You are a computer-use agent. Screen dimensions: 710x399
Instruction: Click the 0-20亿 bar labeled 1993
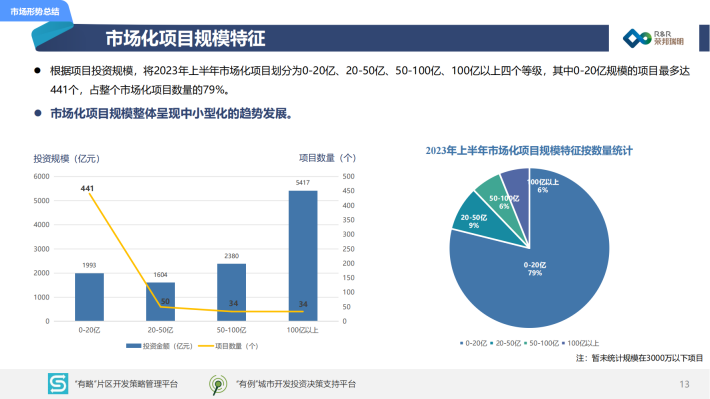pyautogui.click(x=89, y=297)
